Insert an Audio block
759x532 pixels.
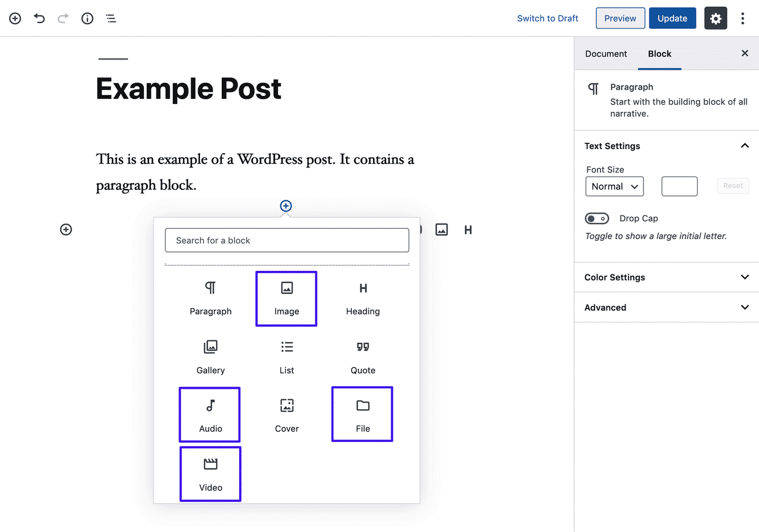(x=210, y=414)
